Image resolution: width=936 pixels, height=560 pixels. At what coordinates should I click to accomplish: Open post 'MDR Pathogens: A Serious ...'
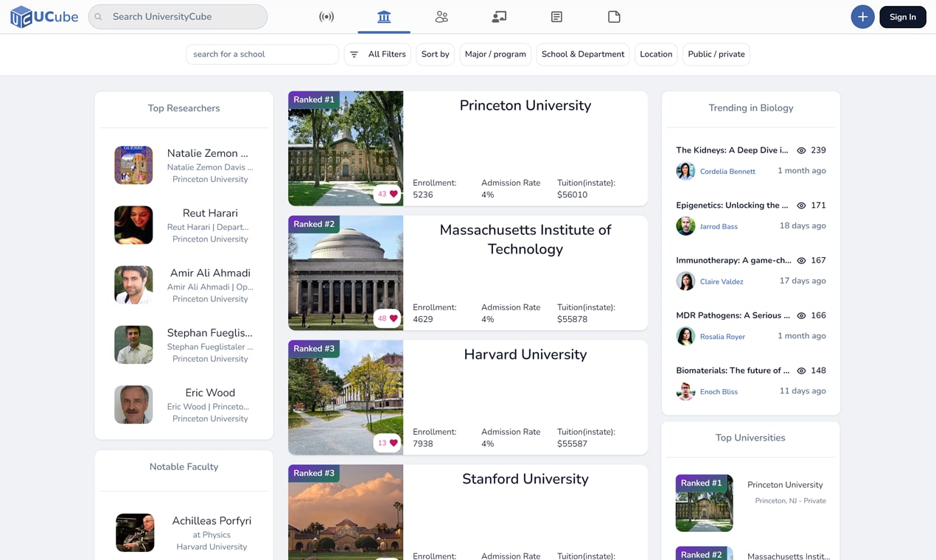tap(733, 315)
